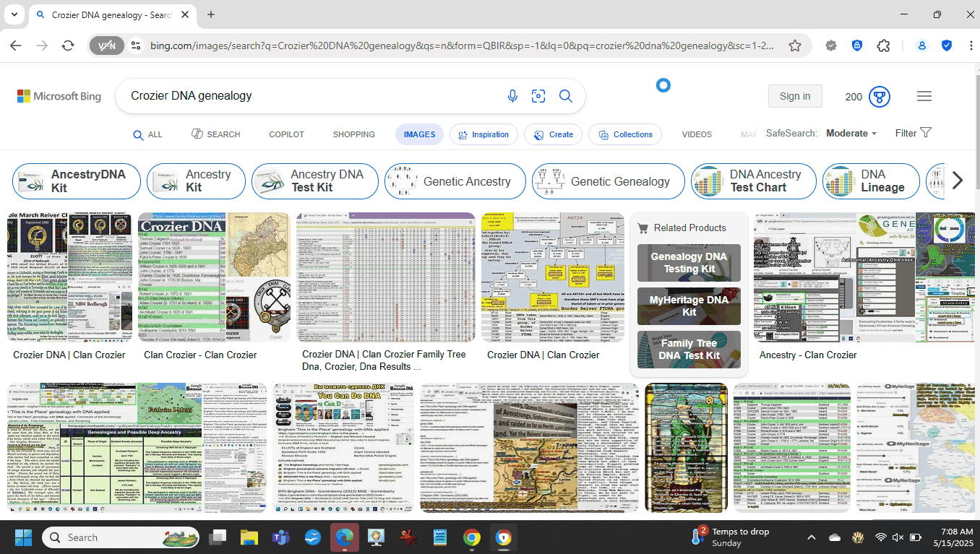Go back to previous page
The height and width of the screenshot is (554, 980).
pos(16,46)
